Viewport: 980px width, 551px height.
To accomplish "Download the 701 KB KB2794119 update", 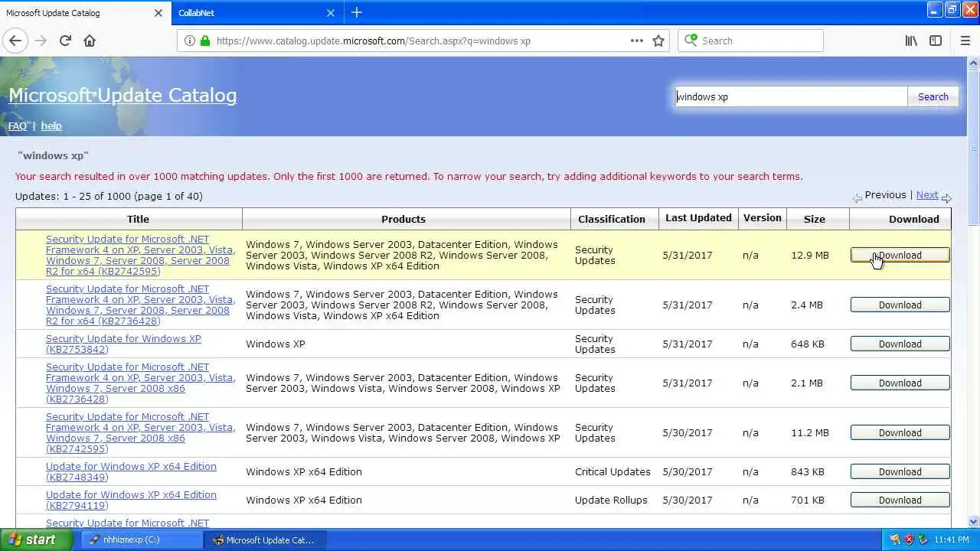I will coord(900,500).
